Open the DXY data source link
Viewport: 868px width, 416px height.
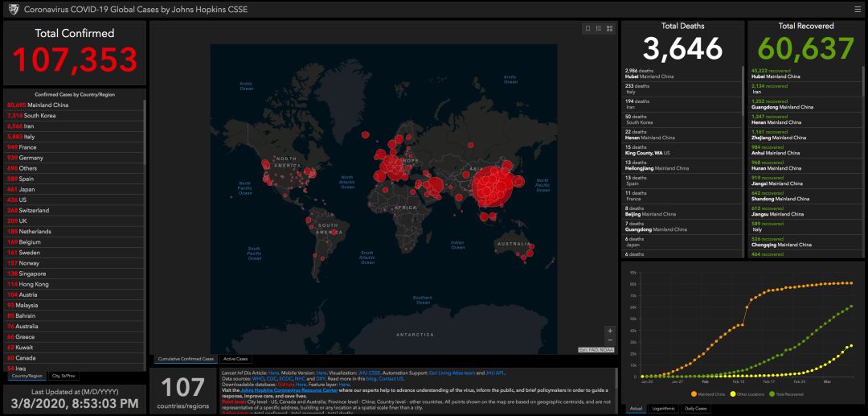321,379
